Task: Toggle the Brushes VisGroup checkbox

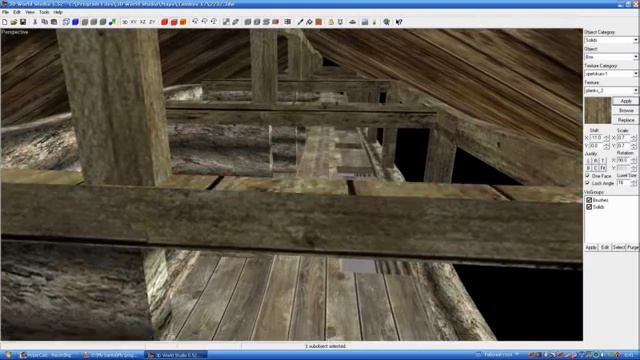Action: (x=589, y=200)
